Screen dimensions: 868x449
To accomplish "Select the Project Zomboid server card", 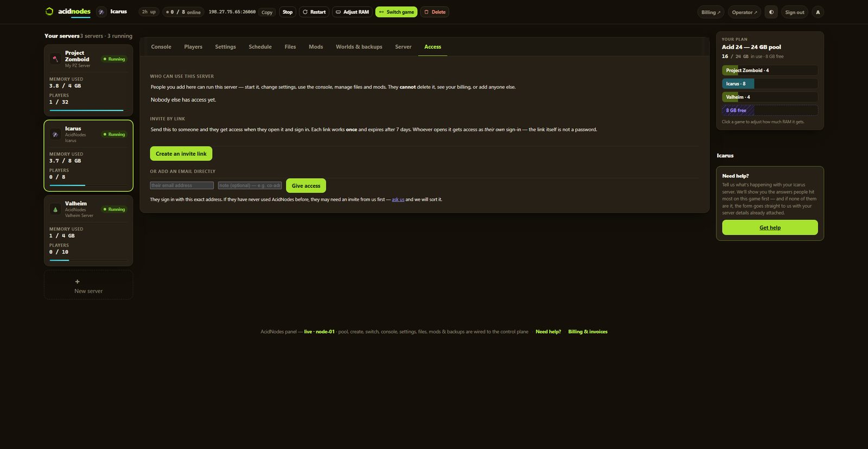I will coord(88,80).
